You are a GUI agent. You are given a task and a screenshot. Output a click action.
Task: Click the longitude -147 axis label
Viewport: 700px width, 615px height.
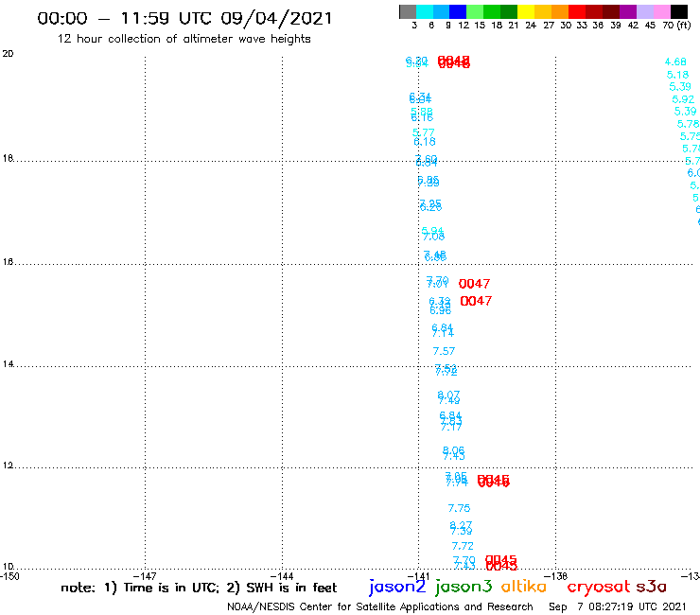(145, 576)
